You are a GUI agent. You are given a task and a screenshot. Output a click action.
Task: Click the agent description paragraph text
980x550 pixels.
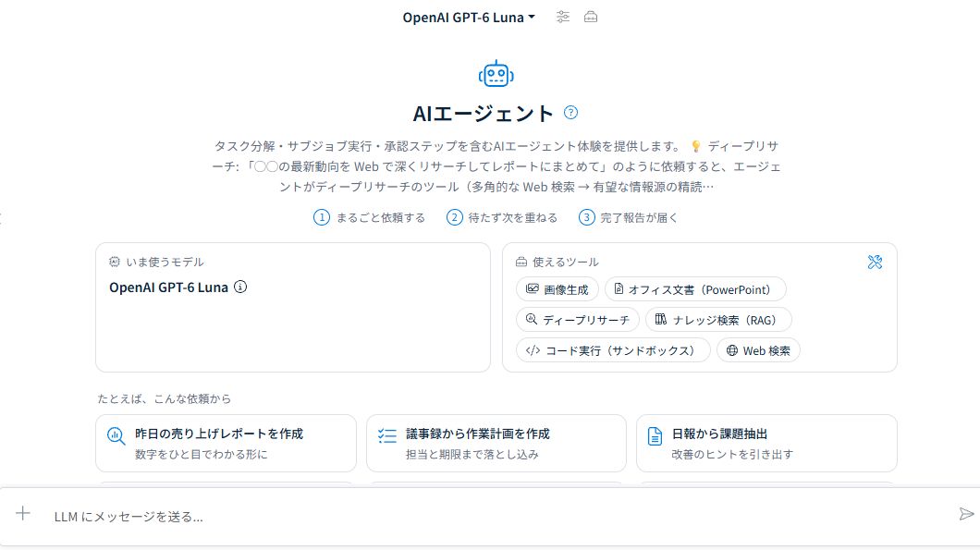[x=496, y=166]
